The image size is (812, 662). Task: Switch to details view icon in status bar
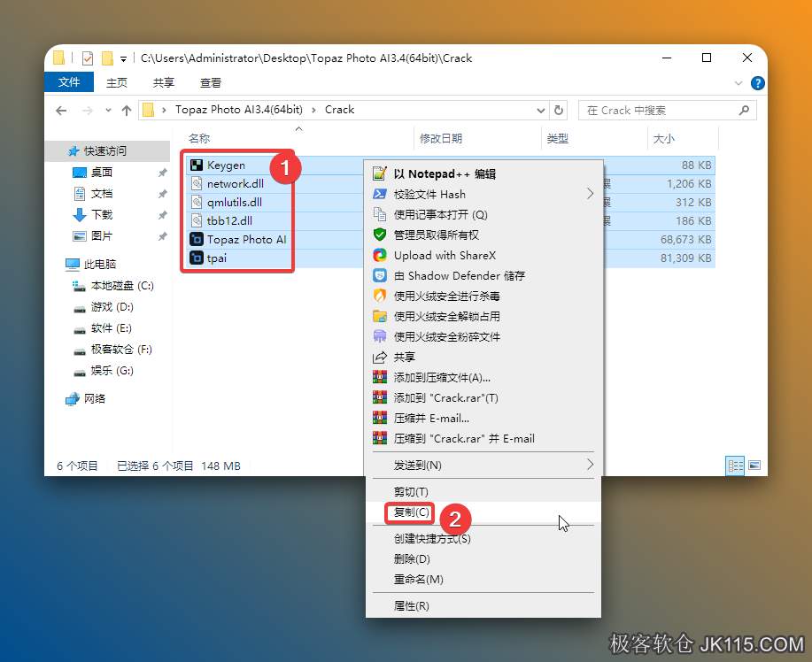click(735, 466)
